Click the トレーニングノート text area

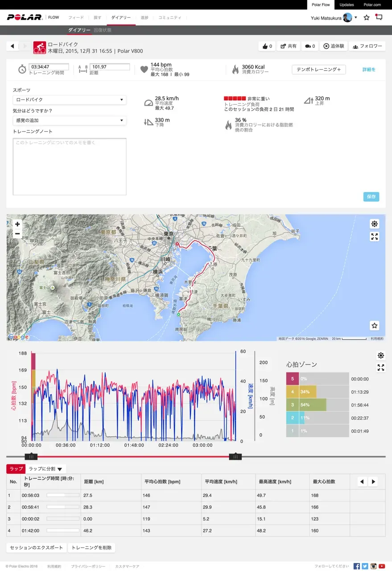pos(70,166)
